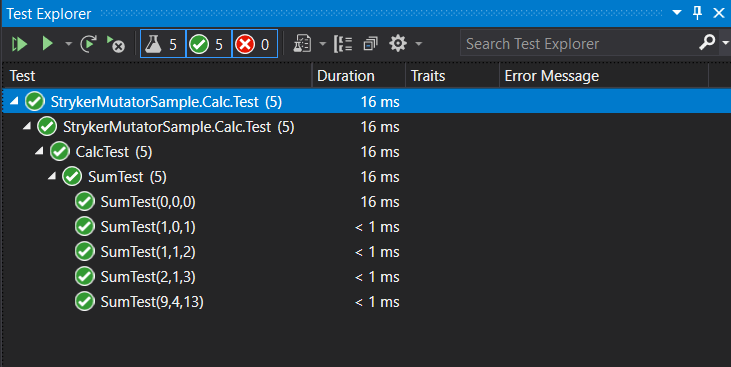
Task: Collapse the CalcTest tree node
Action: pyautogui.click(x=39, y=151)
